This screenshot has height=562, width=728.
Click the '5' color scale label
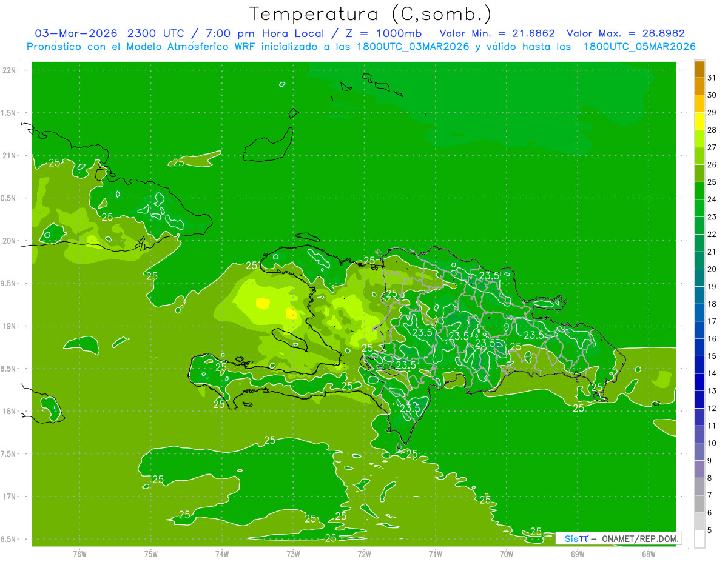(x=710, y=530)
